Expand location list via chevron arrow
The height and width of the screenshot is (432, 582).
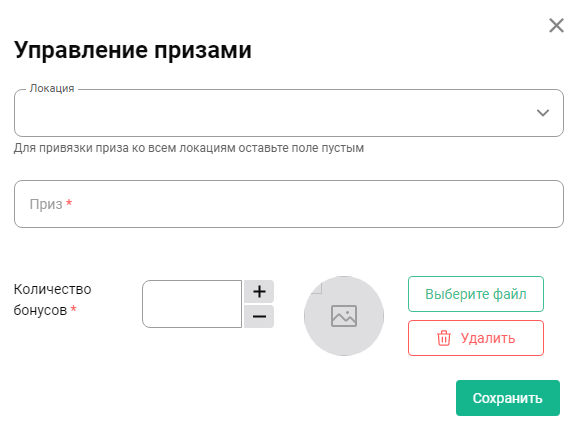pos(543,113)
